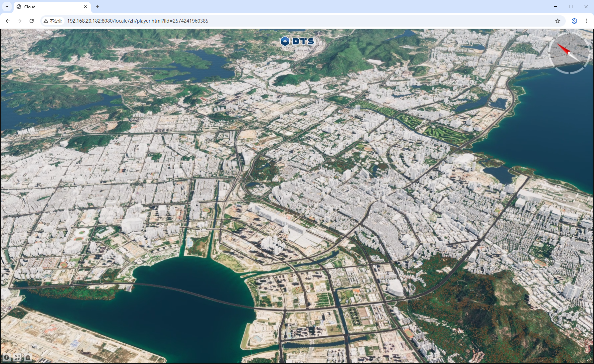Open the info panel icon
The height and width of the screenshot is (364, 594).
point(6,357)
